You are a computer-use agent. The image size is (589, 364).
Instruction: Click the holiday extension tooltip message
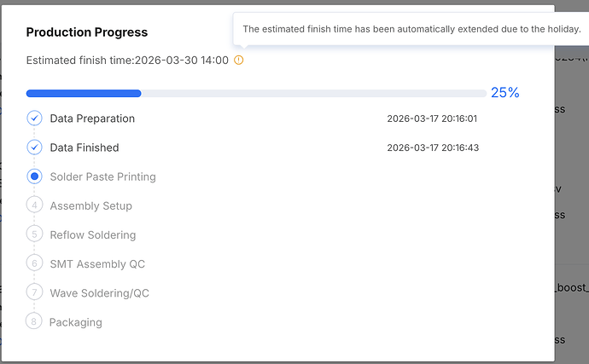tap(411, 29)
